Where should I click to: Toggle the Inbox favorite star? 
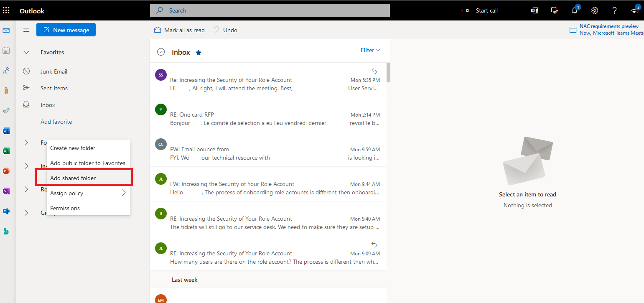(199, 53)
